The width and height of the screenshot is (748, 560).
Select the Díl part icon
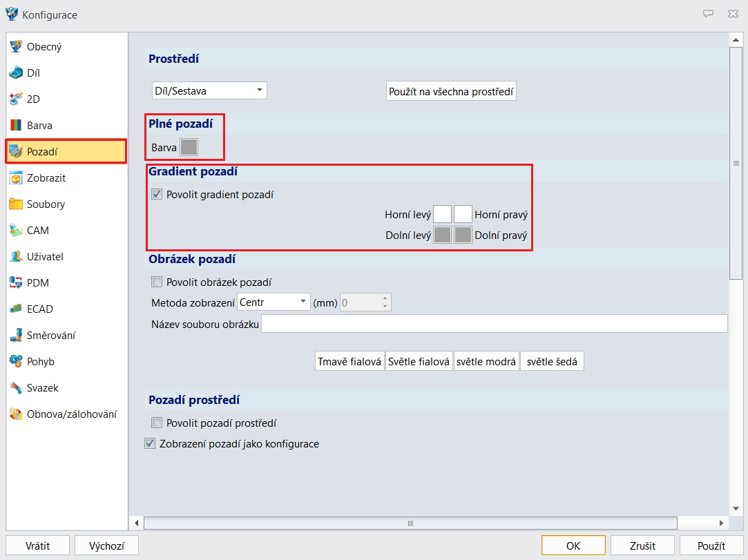tap(16, 73)
